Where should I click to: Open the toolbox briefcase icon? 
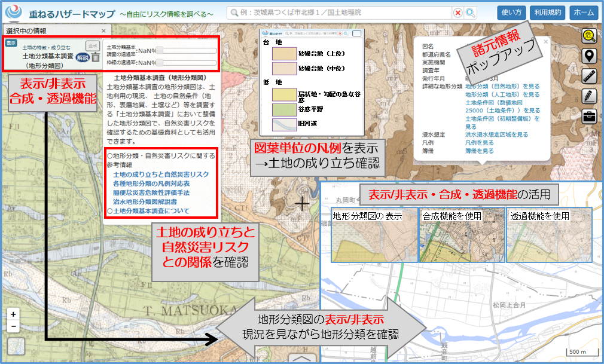589,116
